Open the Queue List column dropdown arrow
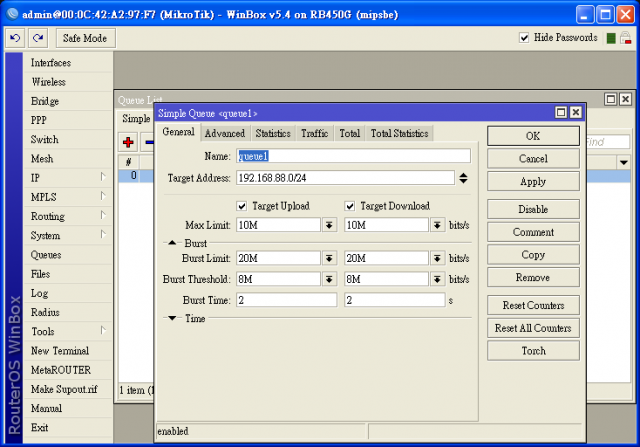The image size is (640, 447). point(623,162)
